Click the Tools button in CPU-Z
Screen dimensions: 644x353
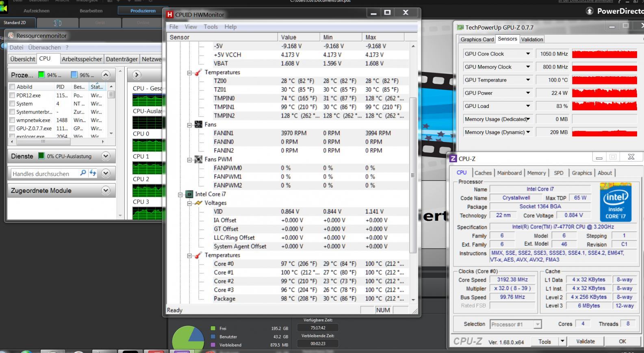tap(544, 342)
